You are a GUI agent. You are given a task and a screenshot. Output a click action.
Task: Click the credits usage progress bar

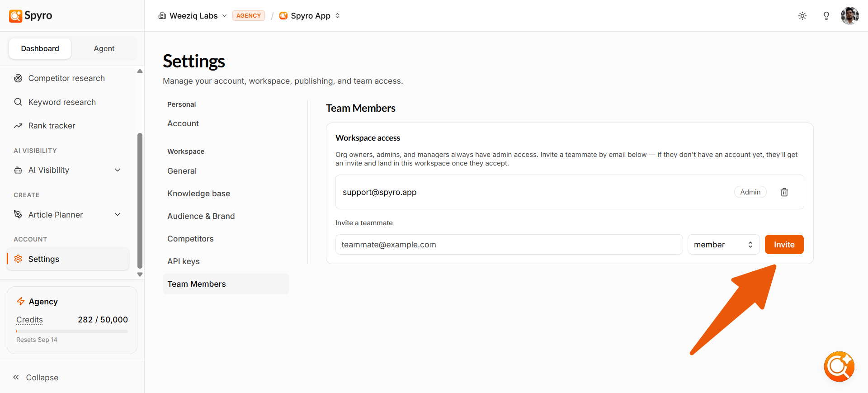pos(72,331)
